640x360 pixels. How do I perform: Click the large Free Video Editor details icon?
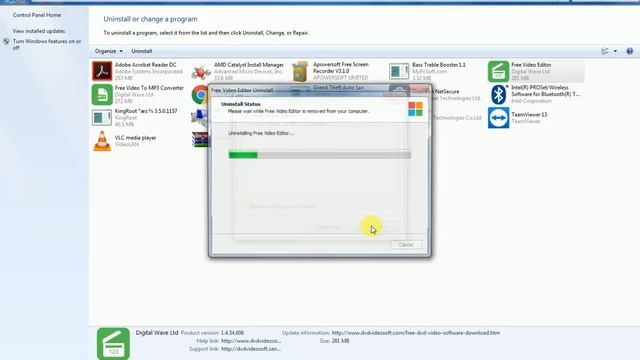point(113,344)
